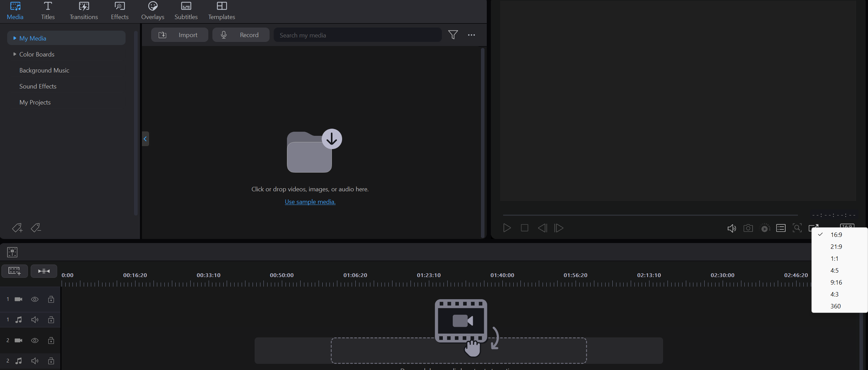Toggle visibility of video track 2
Screen dimensions: 868x370
[35, 340]
